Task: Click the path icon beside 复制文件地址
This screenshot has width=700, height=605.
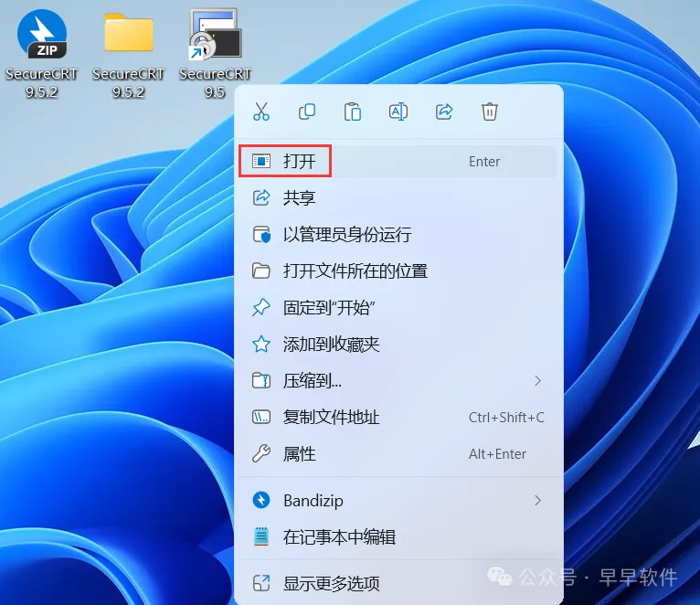Action: click(261, 418)
